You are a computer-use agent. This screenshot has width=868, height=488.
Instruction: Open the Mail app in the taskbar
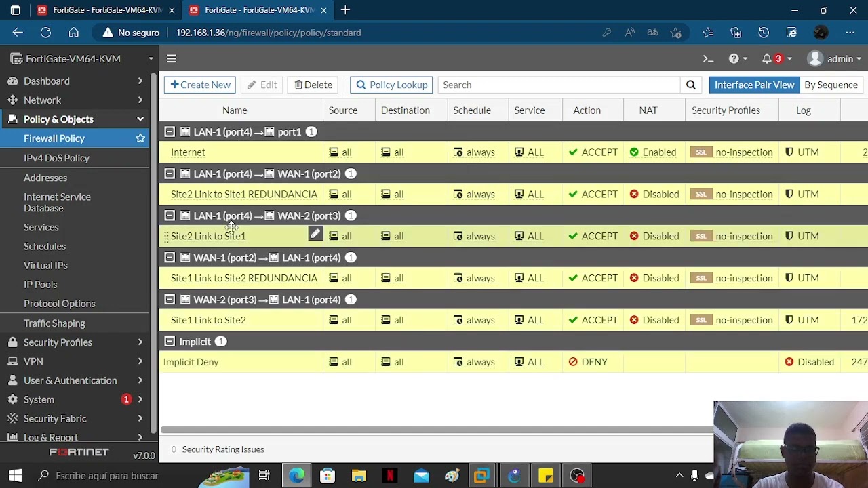click(x=421, y=476)
